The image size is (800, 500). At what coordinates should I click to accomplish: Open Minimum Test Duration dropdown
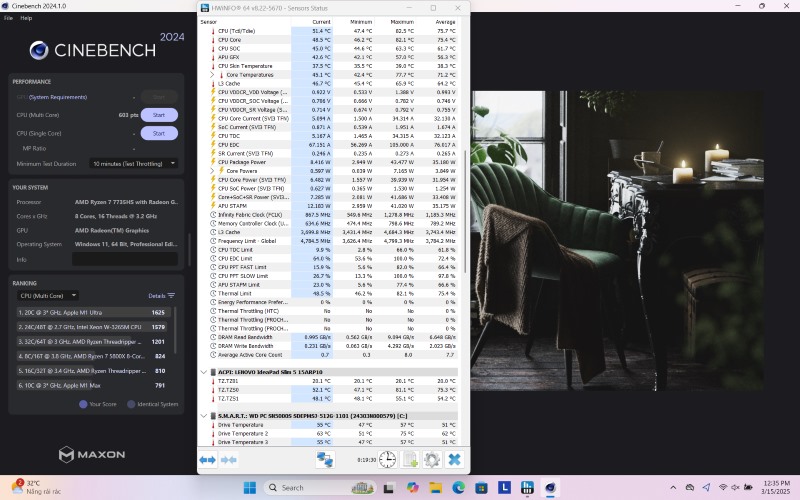tap(134, 164)
